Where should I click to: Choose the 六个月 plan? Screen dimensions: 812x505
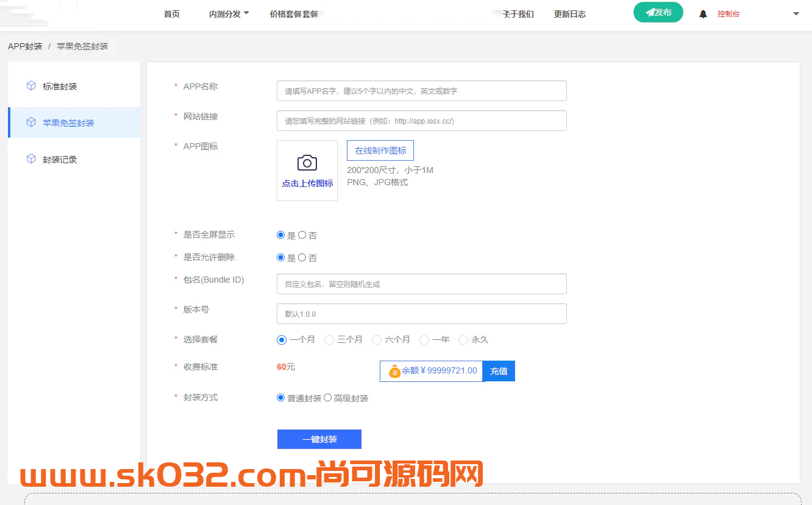[377, 340]
